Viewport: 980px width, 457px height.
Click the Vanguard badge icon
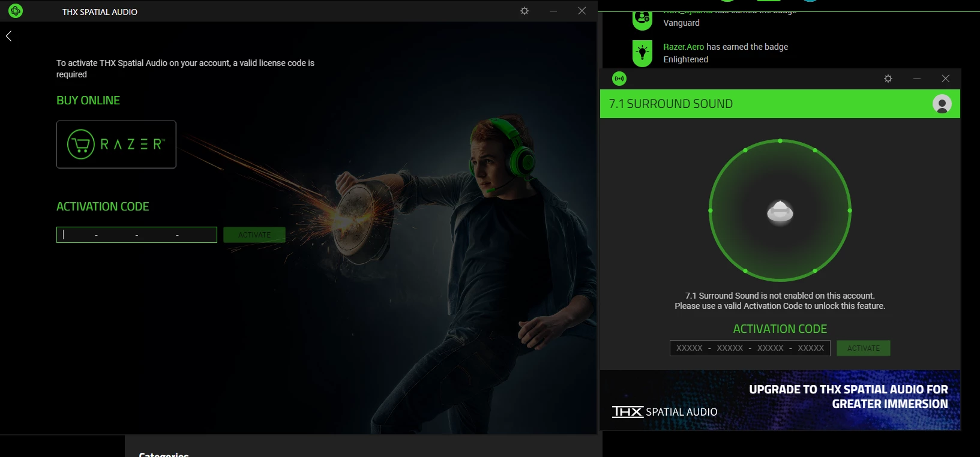(642, 20)
